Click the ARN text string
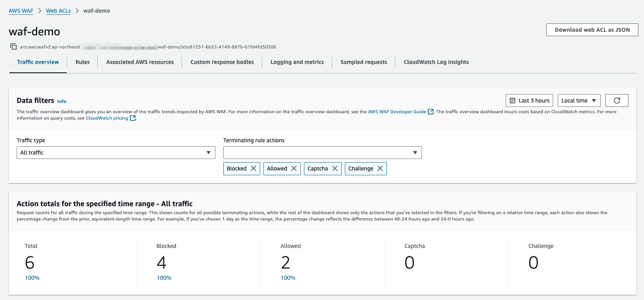The width and height of the screenshot is (644, 300). [148, 47]
